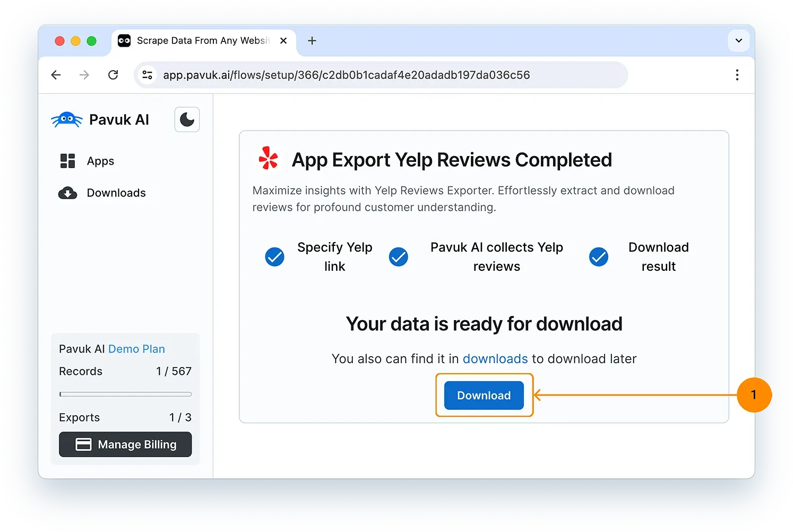793x532 pixels.
Task: Open a new tab with the plus button
Action: (312, 41)
